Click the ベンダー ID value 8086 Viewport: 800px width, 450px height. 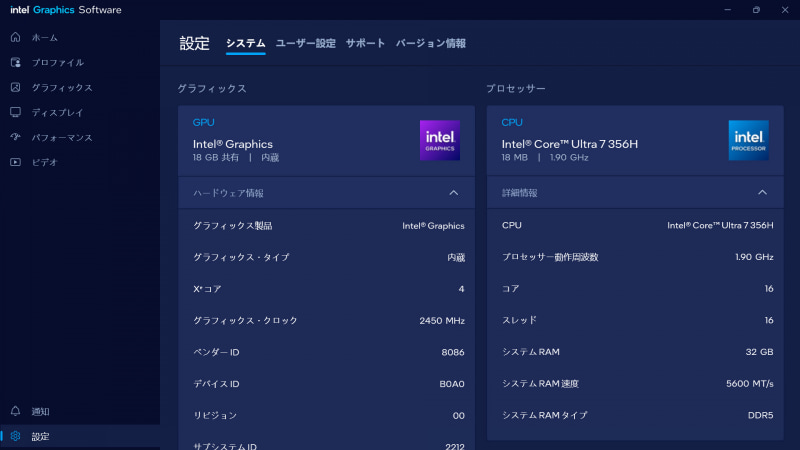pyautogui.click(x=453, y=352)
